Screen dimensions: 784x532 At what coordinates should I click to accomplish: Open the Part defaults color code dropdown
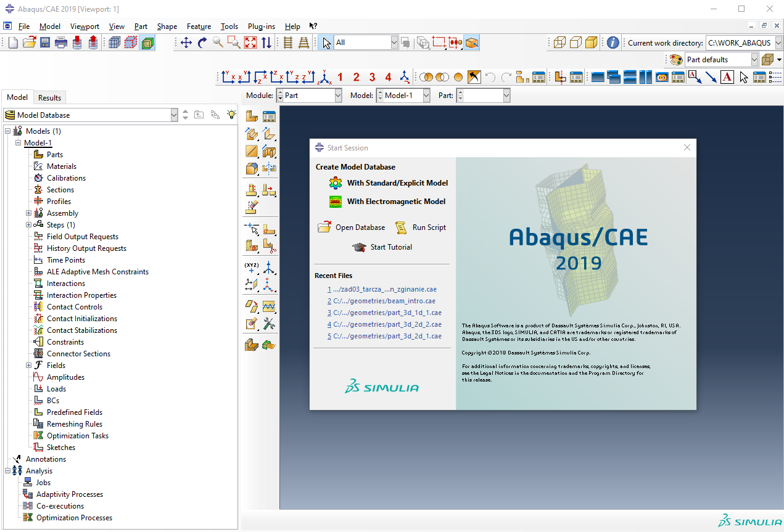coord(754,60)
